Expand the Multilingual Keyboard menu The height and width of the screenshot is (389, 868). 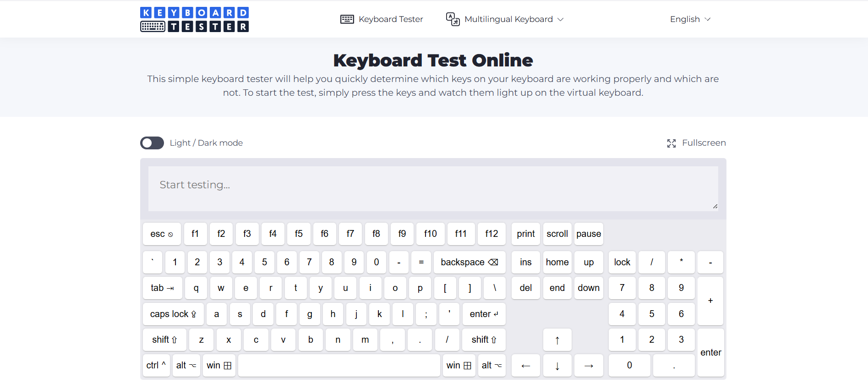click(x=505, y=19)
